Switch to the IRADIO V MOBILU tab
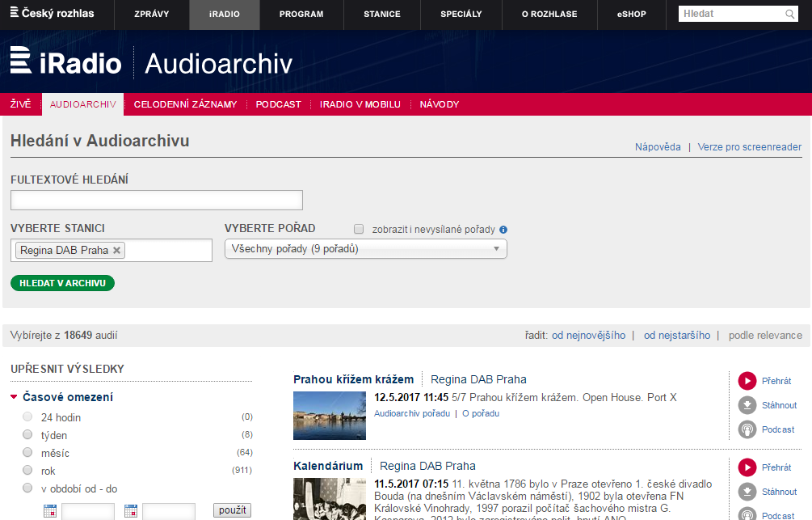Viewport: 812px width, 520px height. [360, 104]
